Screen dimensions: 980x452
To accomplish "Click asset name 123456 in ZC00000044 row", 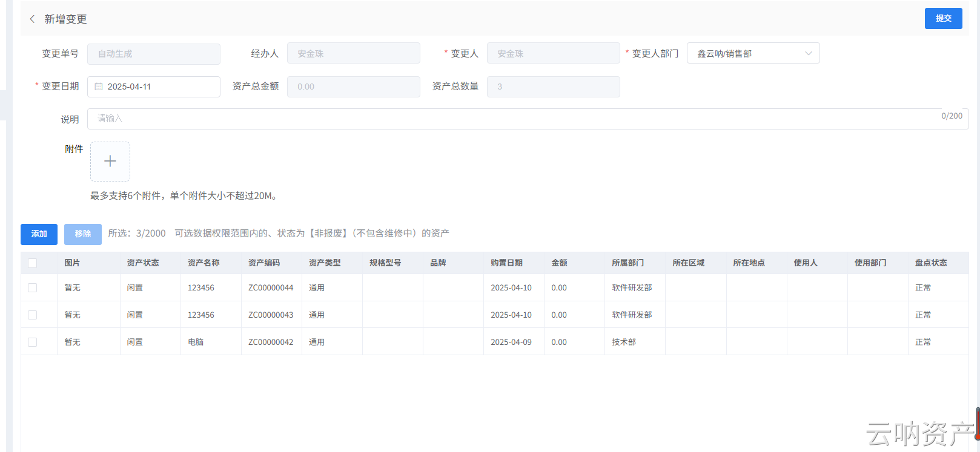I will 201,288.
